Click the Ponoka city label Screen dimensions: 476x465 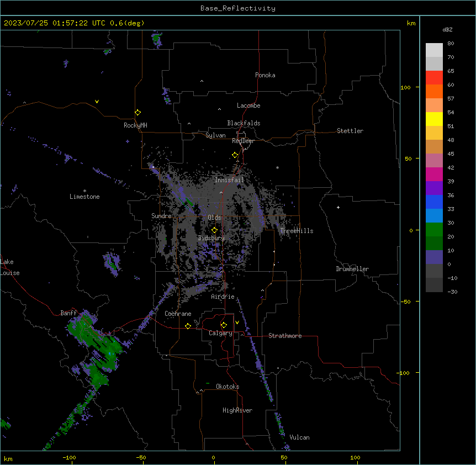[265, 75]
